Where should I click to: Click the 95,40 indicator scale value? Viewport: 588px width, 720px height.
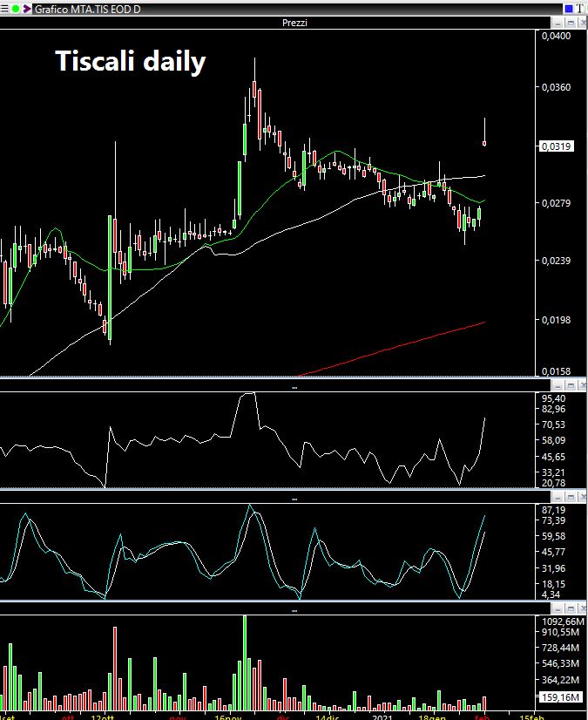pyautogui.click(x=553, y=398)
